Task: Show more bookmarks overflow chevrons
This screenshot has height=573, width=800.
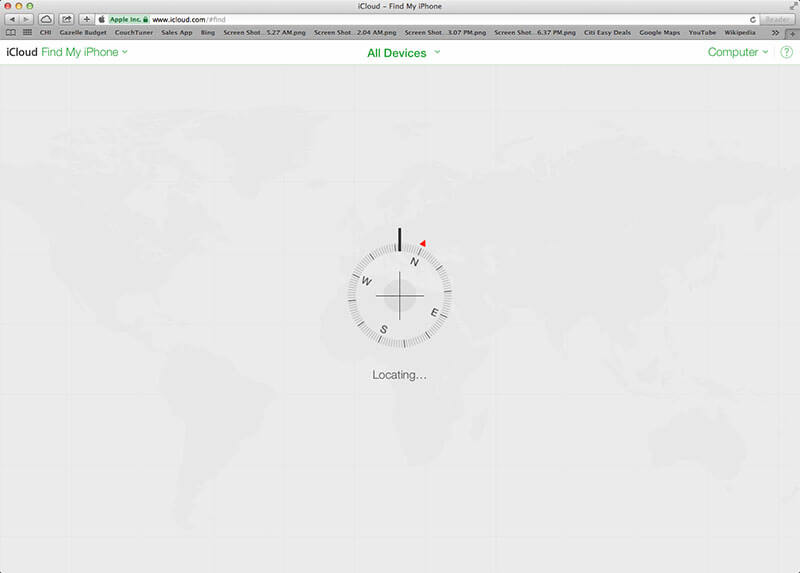Action: 776,33
